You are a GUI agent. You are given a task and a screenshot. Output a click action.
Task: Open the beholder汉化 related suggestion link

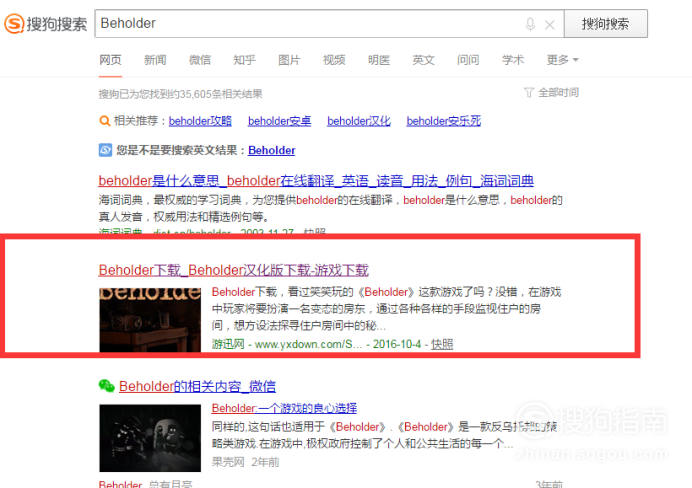(x=358, y=121)
